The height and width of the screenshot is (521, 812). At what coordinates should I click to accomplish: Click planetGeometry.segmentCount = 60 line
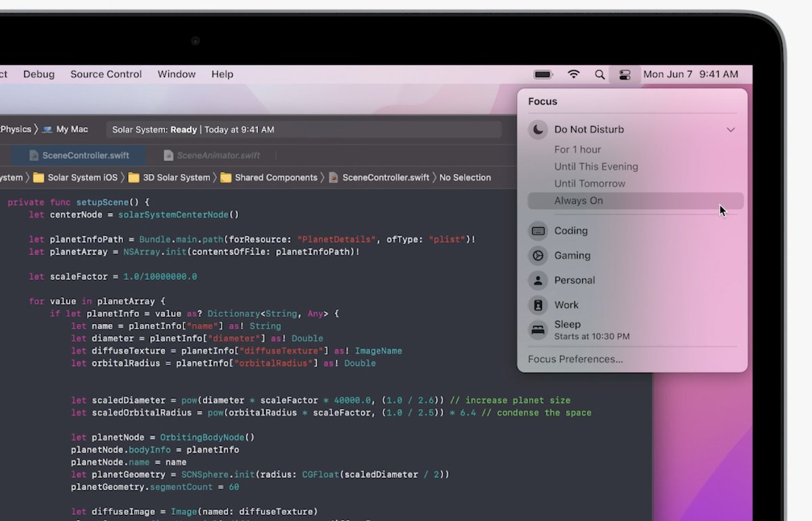coord(155,487)
